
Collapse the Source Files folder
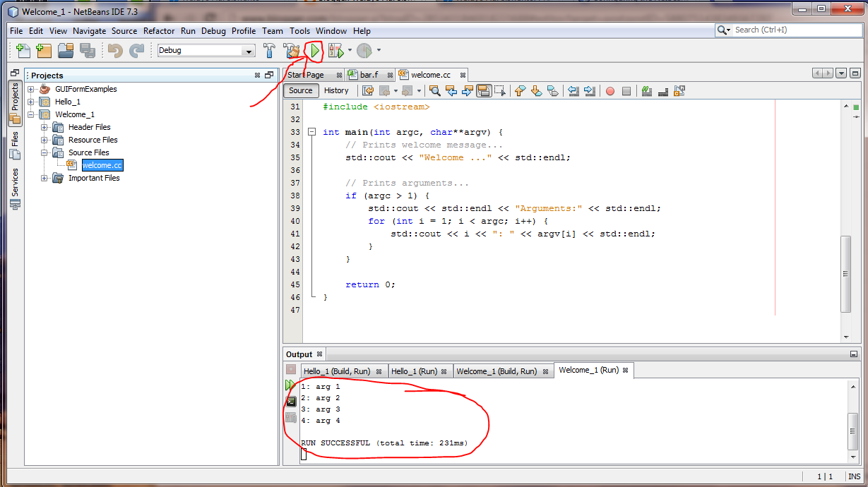coord(44,152)
